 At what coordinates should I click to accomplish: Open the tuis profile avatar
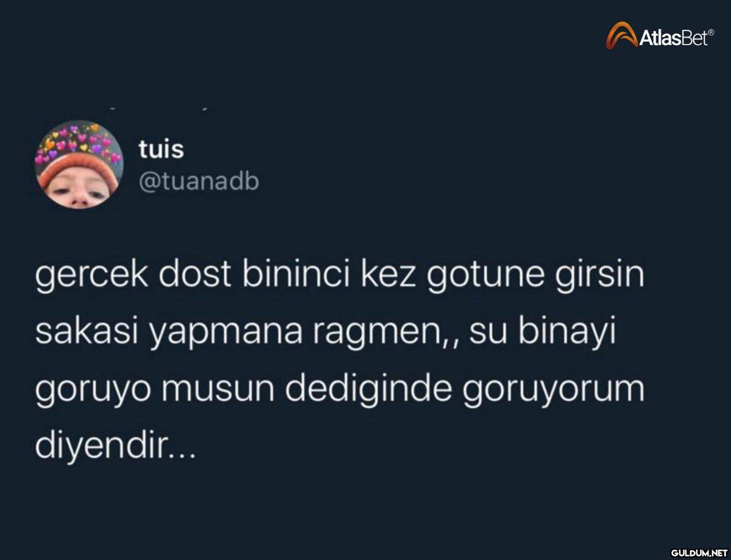pos(80,164)
